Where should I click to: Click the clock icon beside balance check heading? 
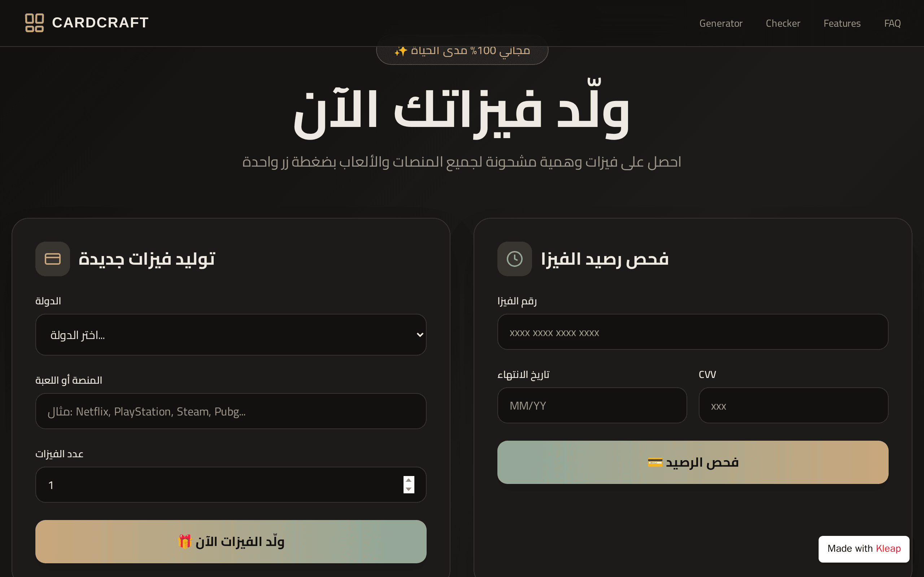click(514, 259)
